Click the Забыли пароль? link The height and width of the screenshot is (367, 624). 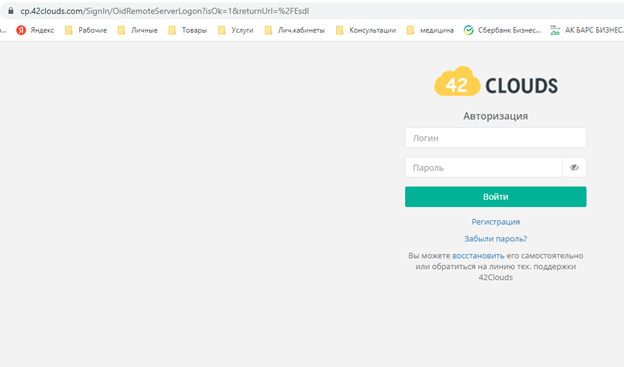click(x=496, y=239)
